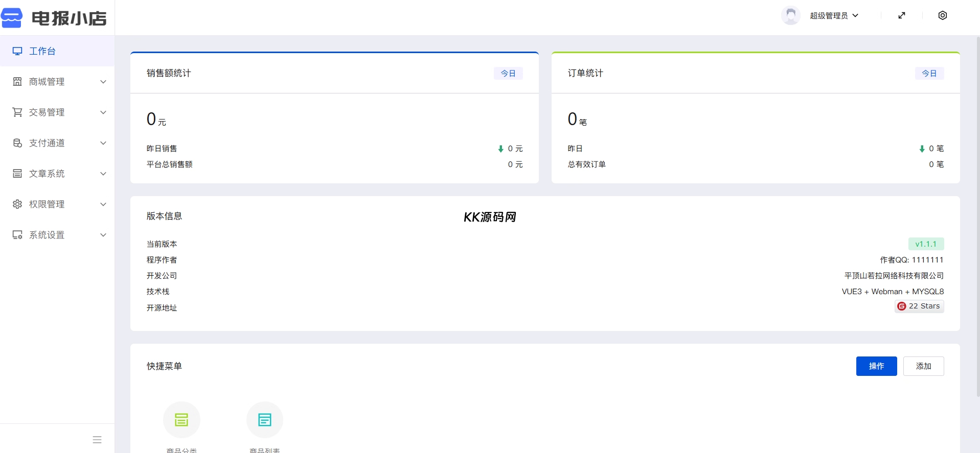Click the 支付通道 coins icon
This screenshot has width=980, height=453.
point(17,143)
